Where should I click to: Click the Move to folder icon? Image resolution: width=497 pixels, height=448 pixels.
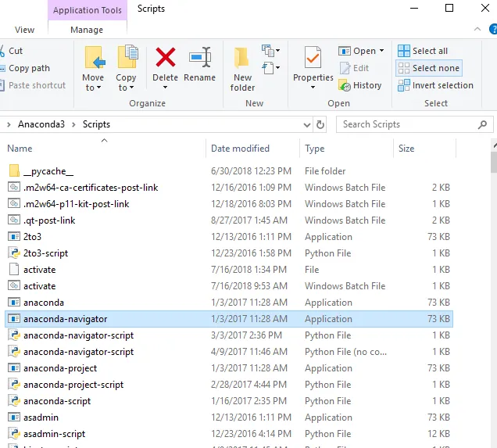pyautogui.click(x=95, y=57)
